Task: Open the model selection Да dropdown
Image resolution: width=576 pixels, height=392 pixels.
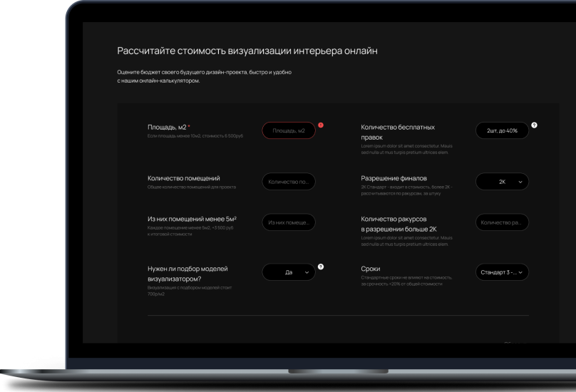Action: [289, 272]
